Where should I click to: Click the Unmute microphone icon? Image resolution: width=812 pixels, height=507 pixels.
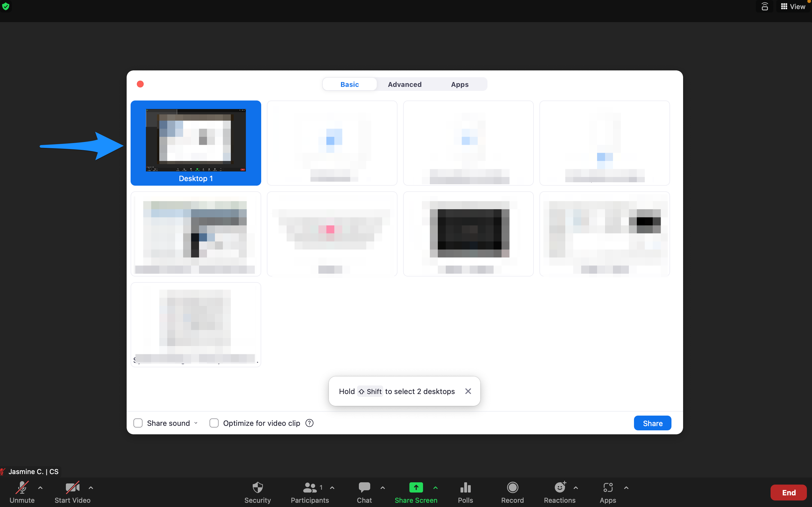tap(22, 487)
